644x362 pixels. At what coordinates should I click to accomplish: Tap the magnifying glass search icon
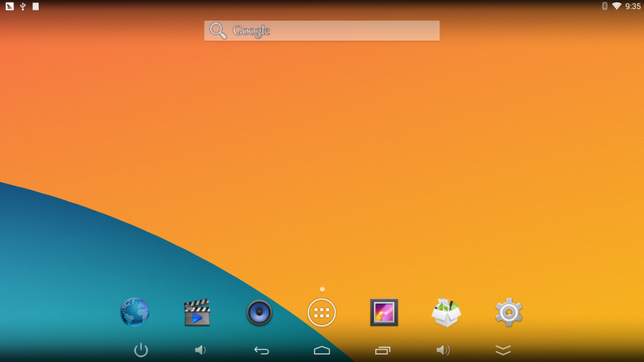coord(218,31)
